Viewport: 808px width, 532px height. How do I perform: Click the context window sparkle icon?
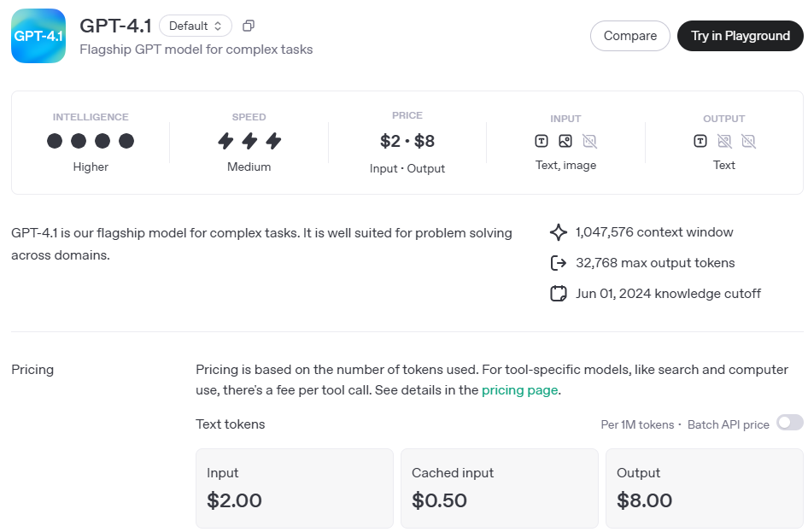coord(559,232)
